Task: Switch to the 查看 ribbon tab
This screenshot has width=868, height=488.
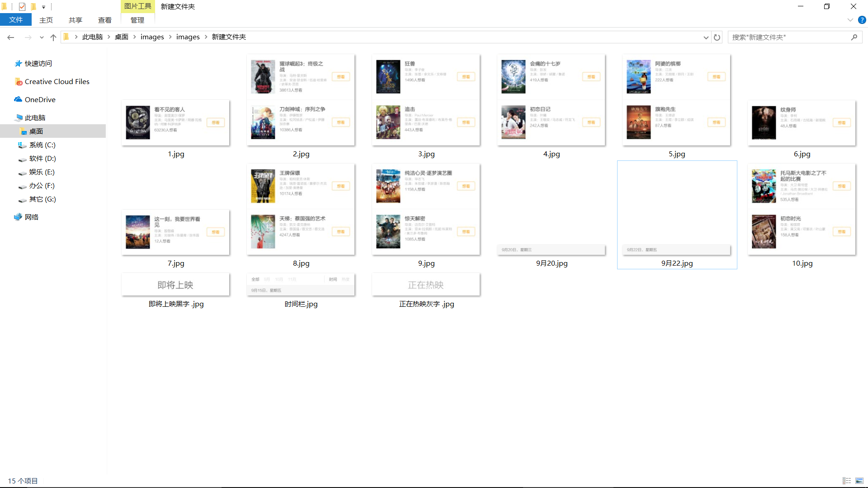Action: (x=105, y=20)
